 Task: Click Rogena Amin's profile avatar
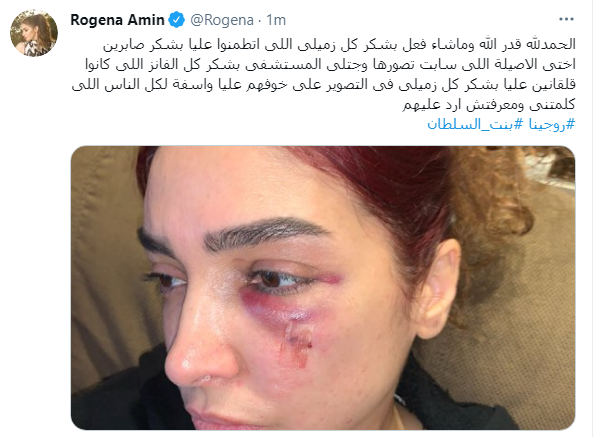(34, 33)
